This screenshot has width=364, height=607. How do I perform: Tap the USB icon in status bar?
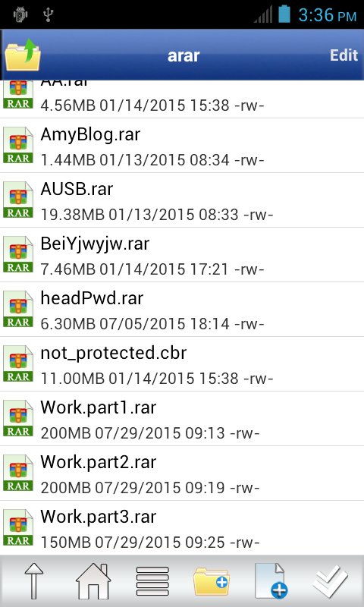click(x=49, y=14)
